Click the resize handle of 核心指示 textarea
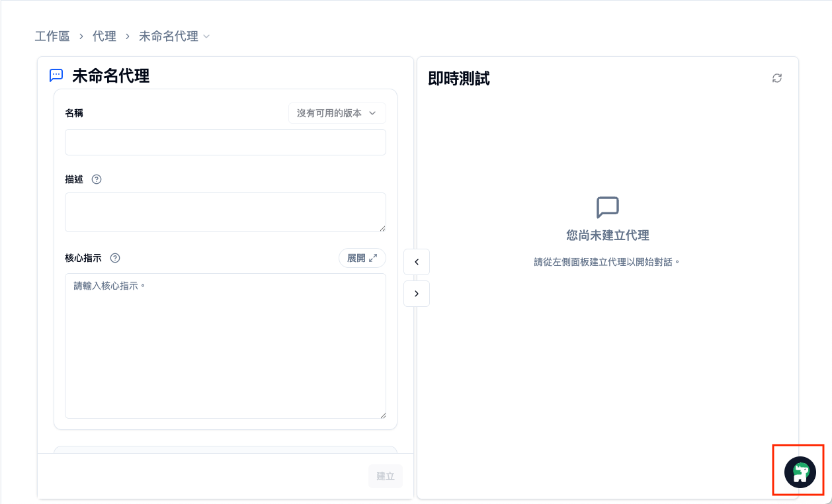Screen dimensions: 832x504 point(382,415)
